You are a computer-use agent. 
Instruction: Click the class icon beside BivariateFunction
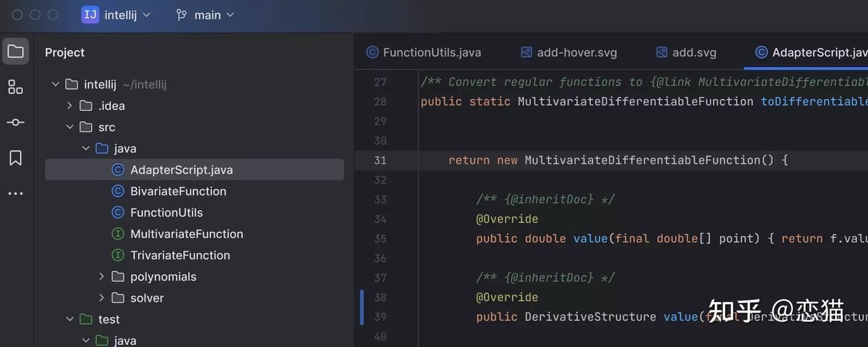[x=118, y=191]
